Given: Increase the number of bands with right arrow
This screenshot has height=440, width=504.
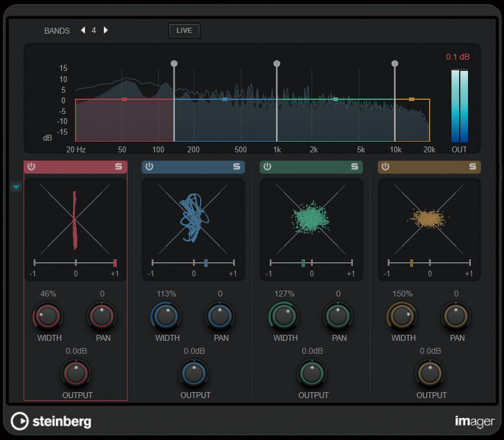Looking at the screenshot, I should [x=106, y=30].
